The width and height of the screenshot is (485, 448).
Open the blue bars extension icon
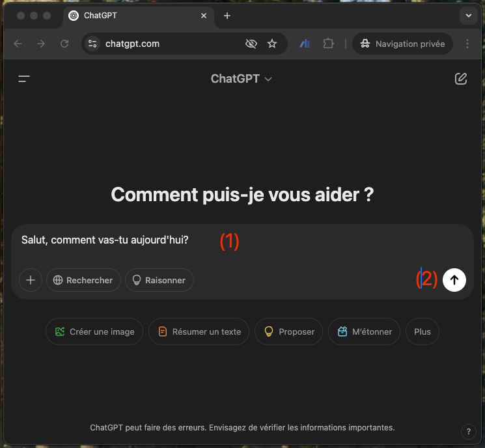[x=305, y=44]
